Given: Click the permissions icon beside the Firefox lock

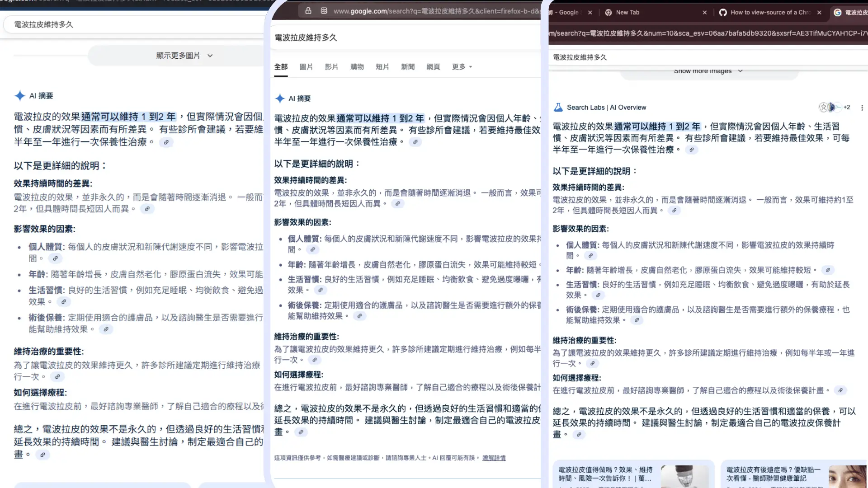Looking at the screenshot, I should (x=324, y=11).
